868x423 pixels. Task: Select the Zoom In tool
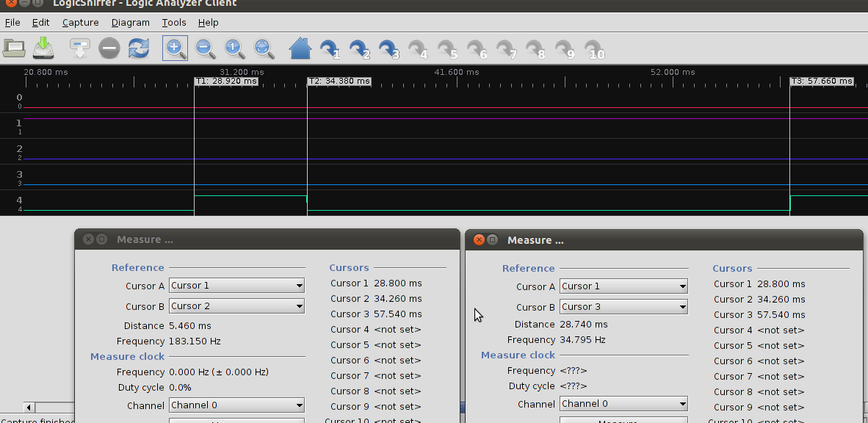coord(175,48)
